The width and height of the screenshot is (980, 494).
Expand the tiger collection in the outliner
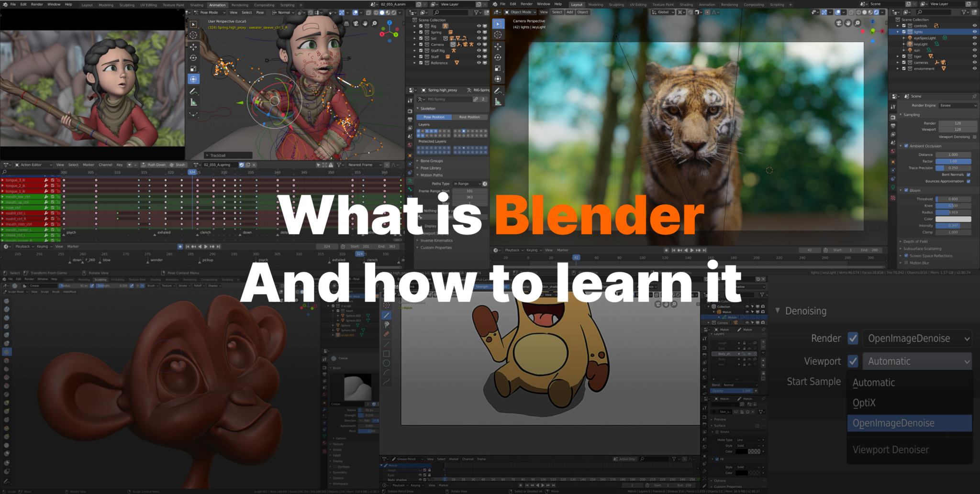coord(898,56)
